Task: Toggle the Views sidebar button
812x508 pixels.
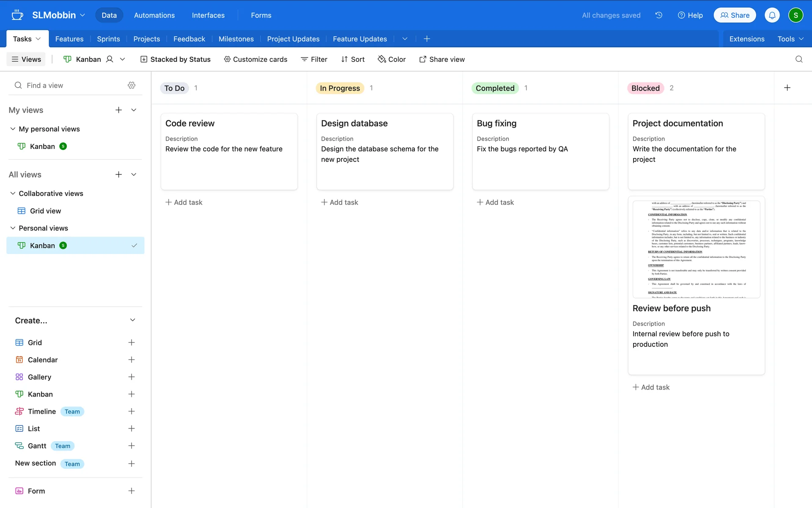Action: (26, 59)
